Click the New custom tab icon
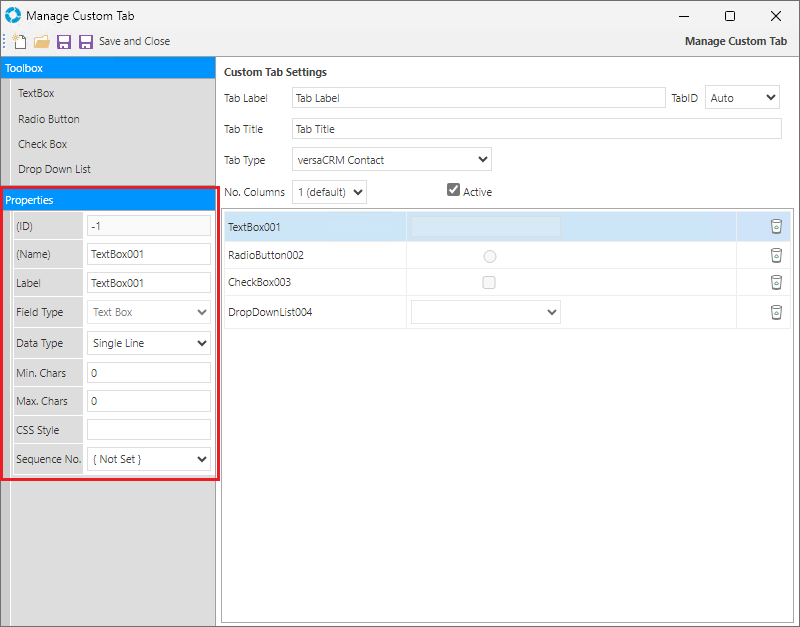800x627 pixels. pos(20,42)
